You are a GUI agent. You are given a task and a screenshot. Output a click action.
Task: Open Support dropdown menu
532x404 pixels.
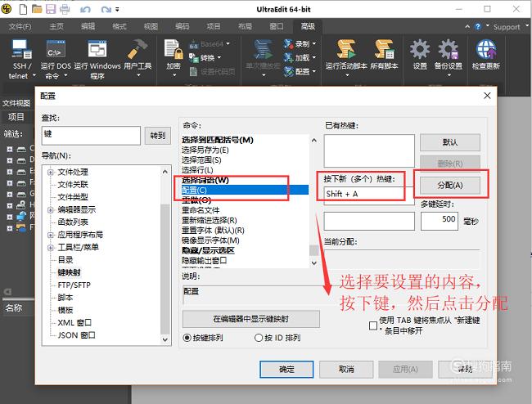(527, 25)
